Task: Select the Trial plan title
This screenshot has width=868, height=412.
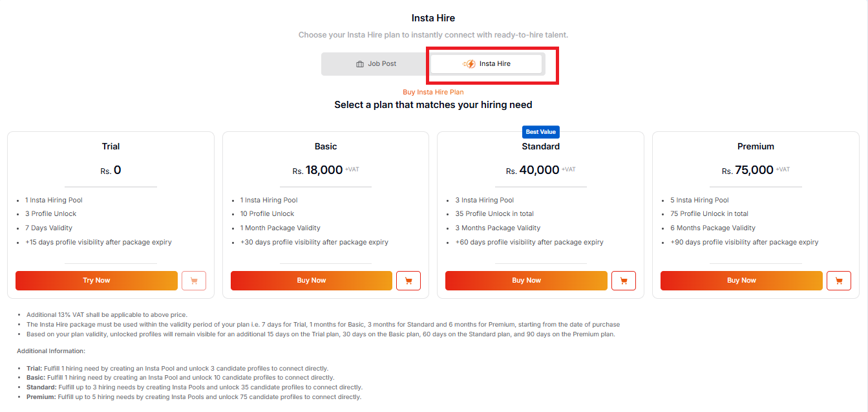Action: [111, 146]
